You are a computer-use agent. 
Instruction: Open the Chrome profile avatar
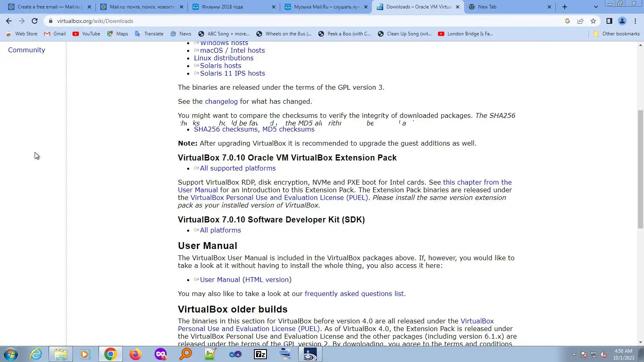[622, 21]
